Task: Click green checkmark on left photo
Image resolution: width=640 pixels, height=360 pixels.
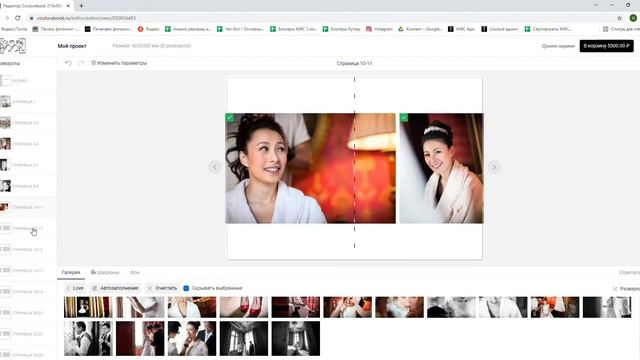Action: 229,118
